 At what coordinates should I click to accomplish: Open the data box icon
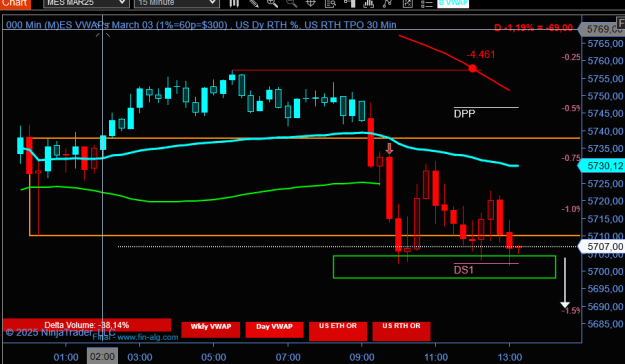[x=330, y=3]
